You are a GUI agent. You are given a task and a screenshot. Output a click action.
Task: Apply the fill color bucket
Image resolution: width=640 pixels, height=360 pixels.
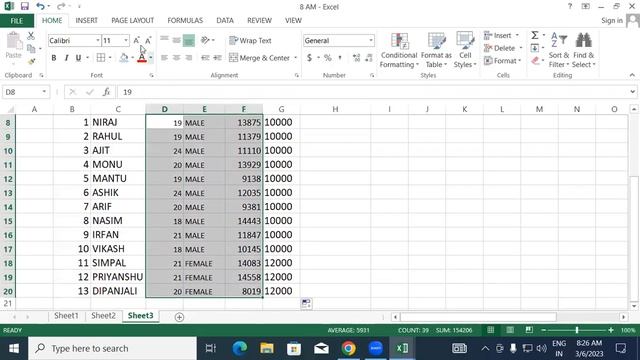124,58
